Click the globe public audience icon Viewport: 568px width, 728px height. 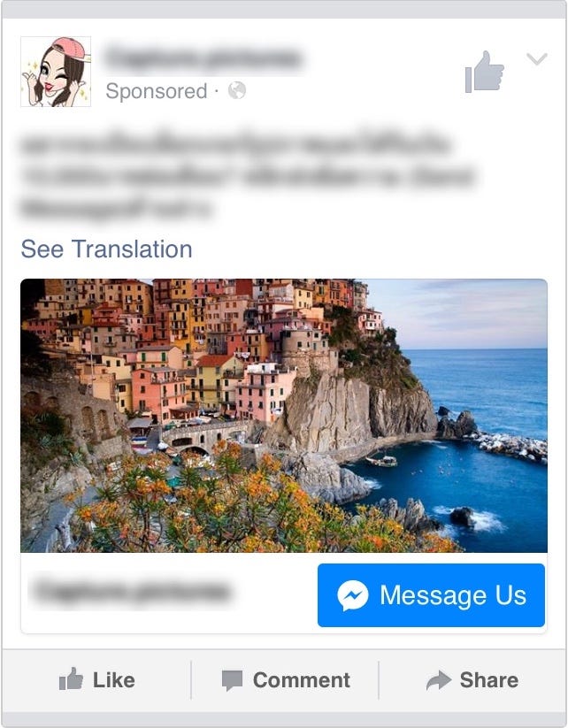click(x=237, y=90)
